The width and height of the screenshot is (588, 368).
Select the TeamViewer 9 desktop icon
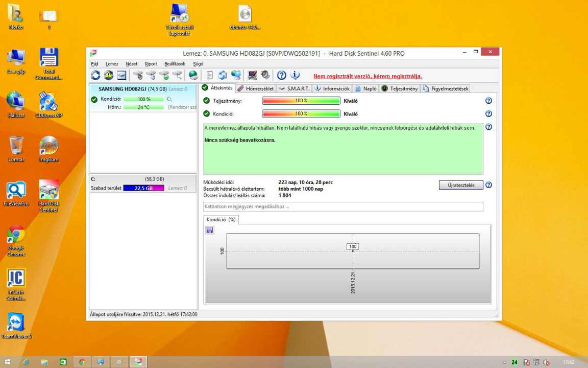pyautogui.click(x=16, y=326)
